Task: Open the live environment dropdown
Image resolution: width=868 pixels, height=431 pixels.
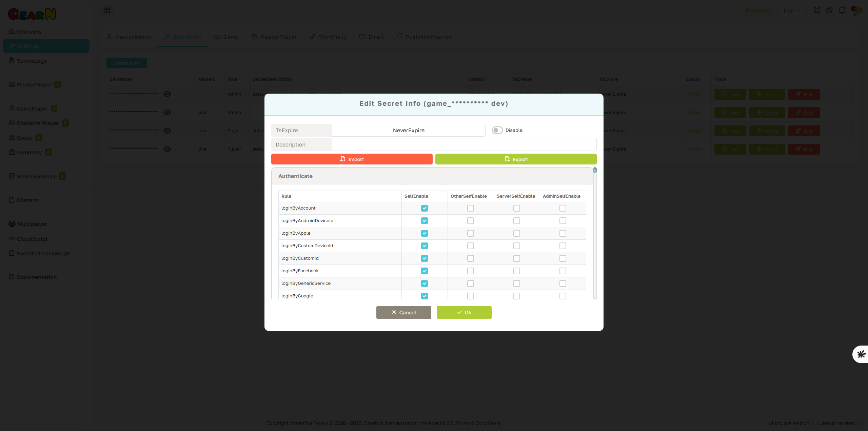Action: [x=791, y=11]
